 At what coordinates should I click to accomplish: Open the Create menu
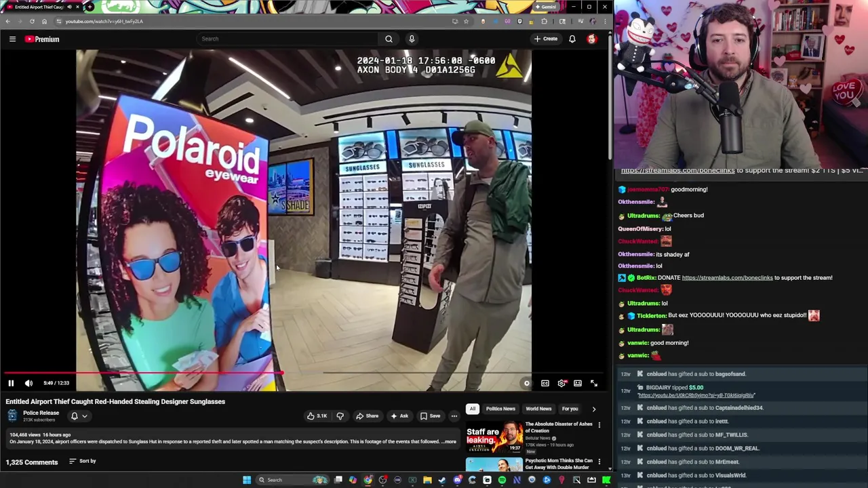click(x=546, y=39)
